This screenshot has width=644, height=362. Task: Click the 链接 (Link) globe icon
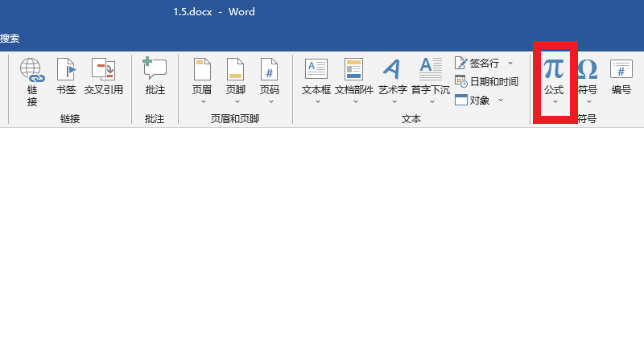32,70
